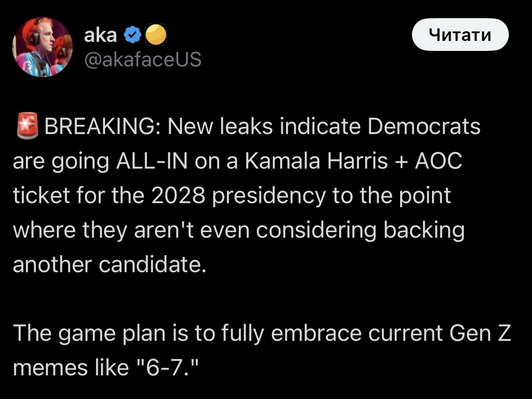The width and height of the screenshot is (532, 399).
Task: Click the yellow circle affiliate badge
Action: click(x=156, y=35)
